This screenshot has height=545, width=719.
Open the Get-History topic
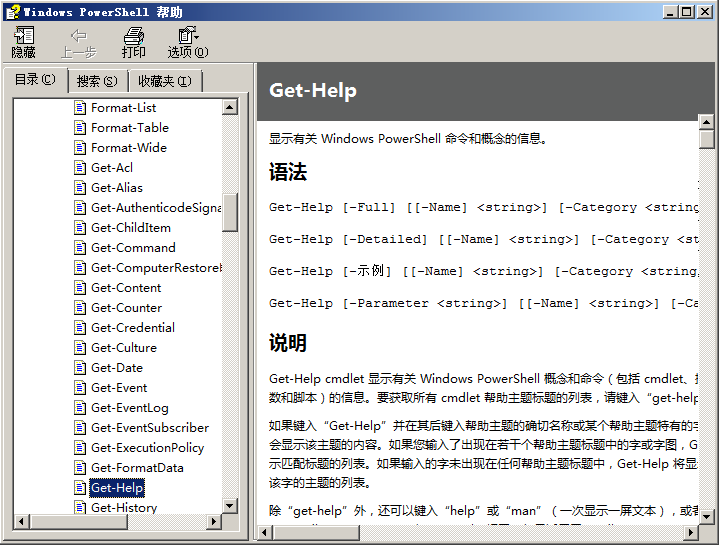point(124,507)
